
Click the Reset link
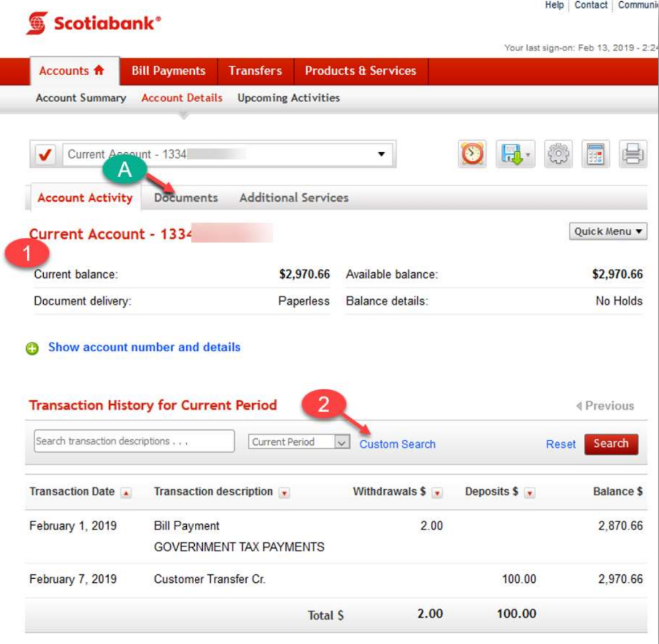click(560, 444)
